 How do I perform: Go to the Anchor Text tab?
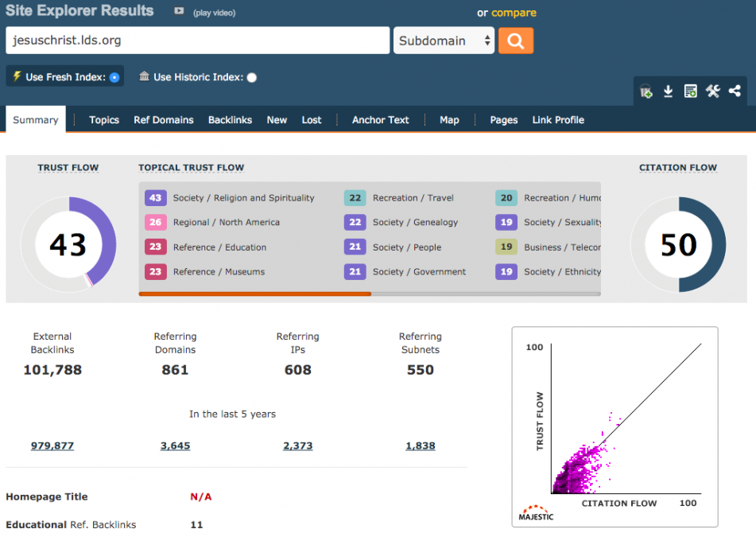[x=381, y=119]
